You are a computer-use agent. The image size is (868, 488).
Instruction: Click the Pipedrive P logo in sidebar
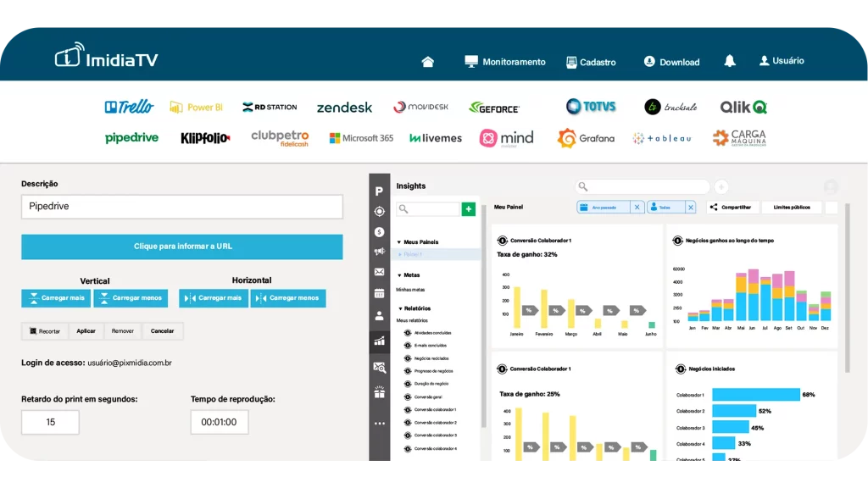379,191
